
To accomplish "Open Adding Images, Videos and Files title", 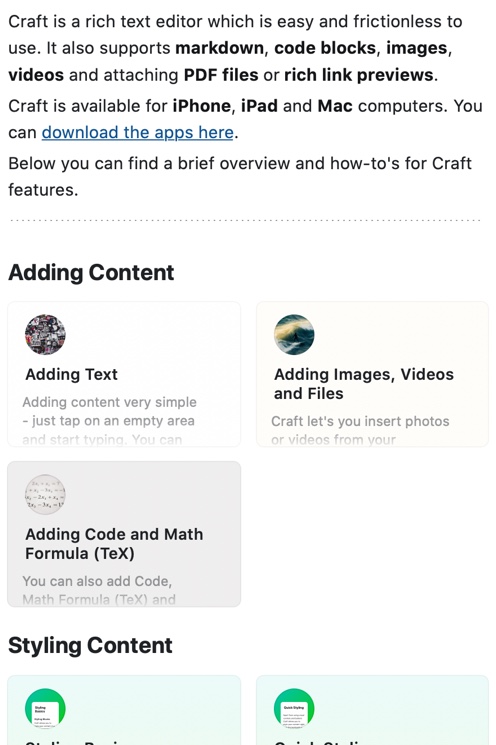I will [x=364, y=384].
